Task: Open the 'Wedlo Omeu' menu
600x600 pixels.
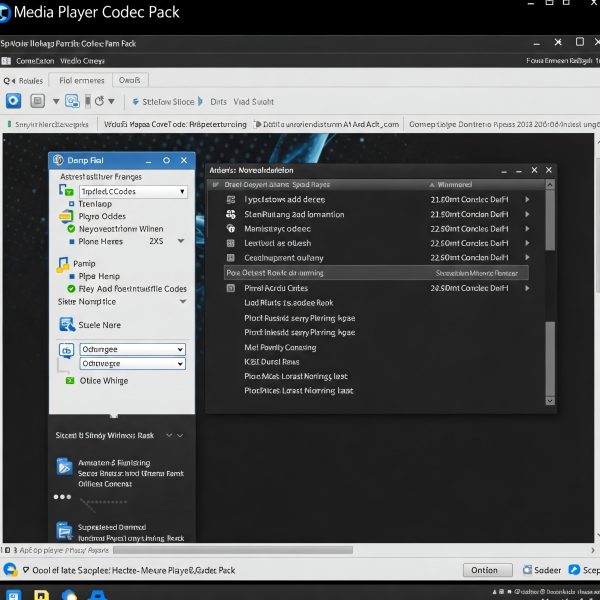Action: (82, 61)
